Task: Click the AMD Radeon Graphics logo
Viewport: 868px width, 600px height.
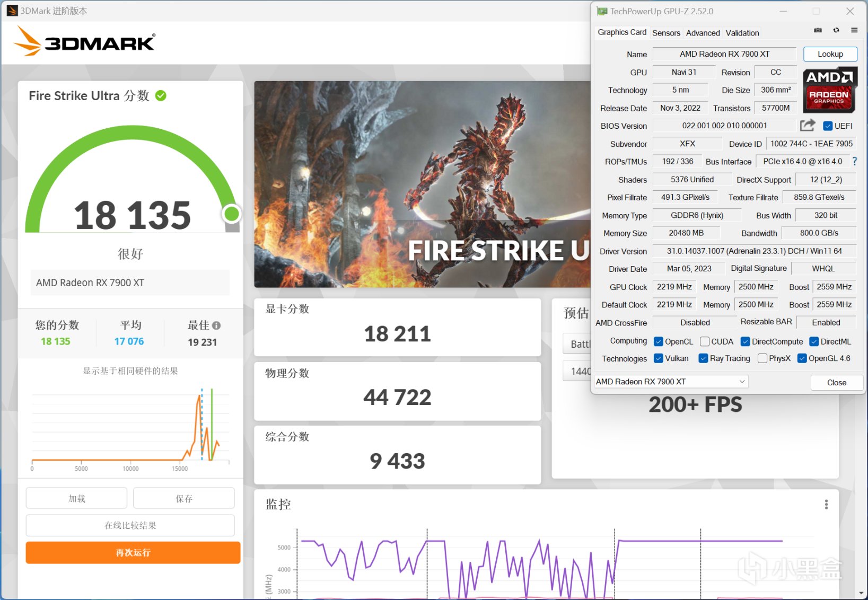Action: tap(830, 90)
